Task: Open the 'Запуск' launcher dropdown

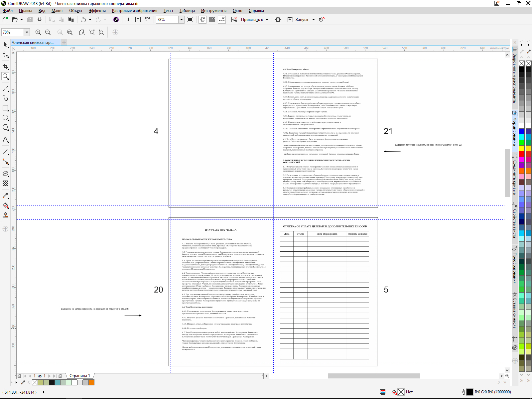Action: (x=313, y=20)
